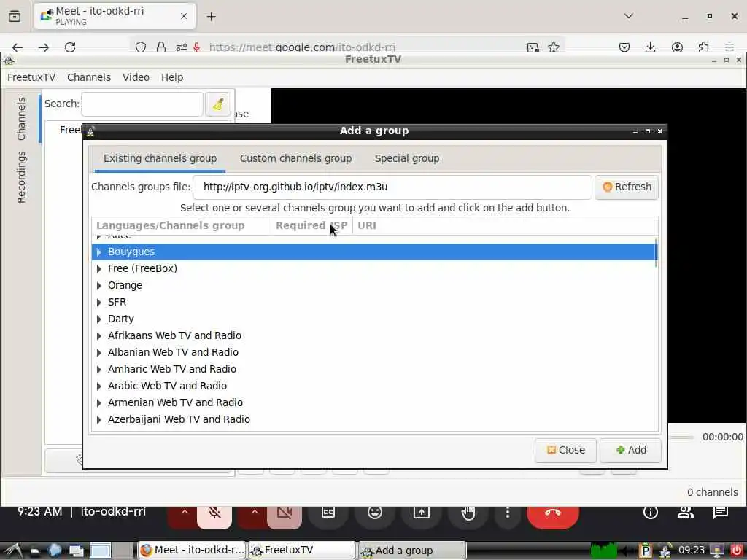Open the Firefox account icon
Viewport: 747px width, 560px height.
tap(677, 47)
